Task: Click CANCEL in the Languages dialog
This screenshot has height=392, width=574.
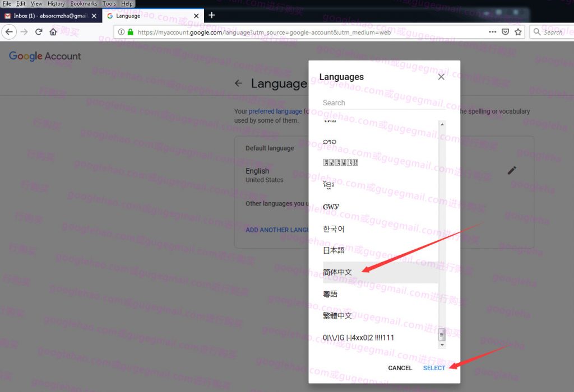Action: pos(400,368)
